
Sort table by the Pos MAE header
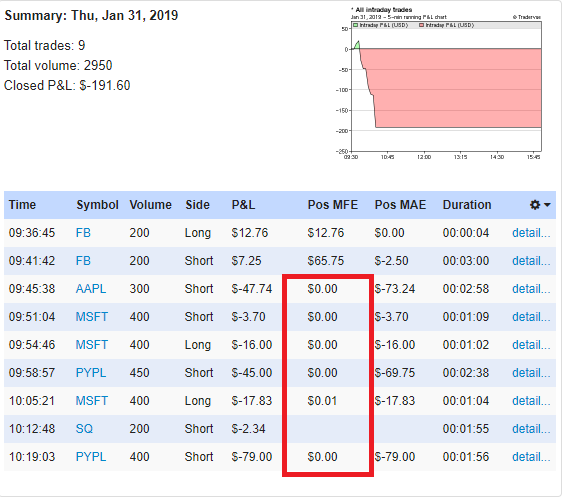tap(400, 205)
